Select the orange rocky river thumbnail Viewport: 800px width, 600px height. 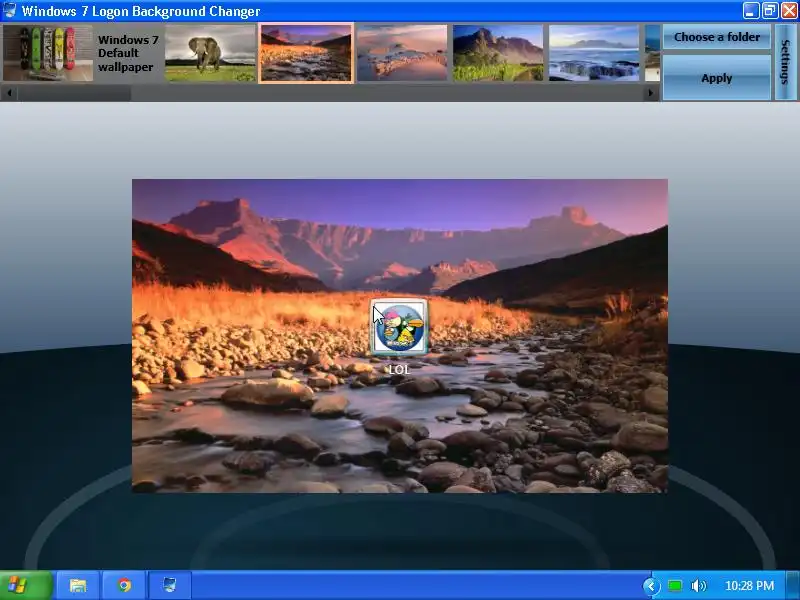coord(306,53)
